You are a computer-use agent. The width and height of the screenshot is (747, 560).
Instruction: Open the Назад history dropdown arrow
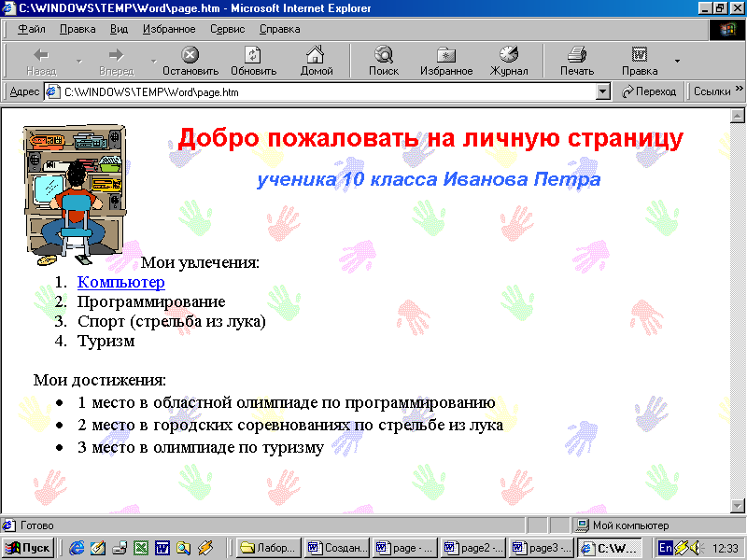(x=79, y=61)
